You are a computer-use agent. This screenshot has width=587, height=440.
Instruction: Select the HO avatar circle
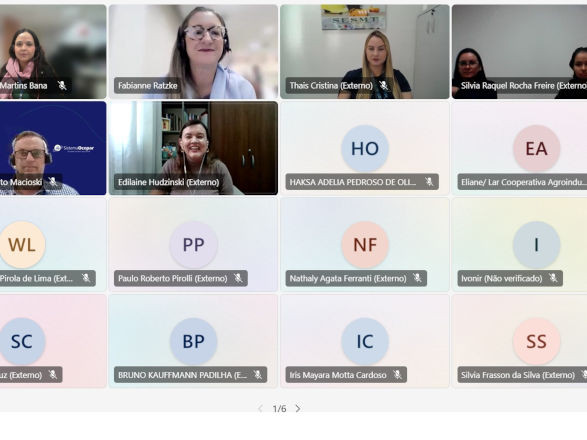pos(365,148)
